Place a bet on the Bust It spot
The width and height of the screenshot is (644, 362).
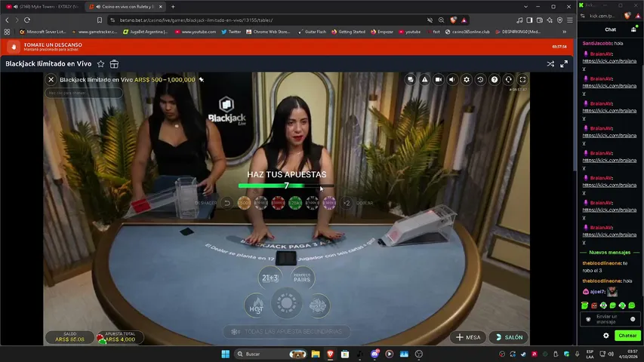pos(318,306)
